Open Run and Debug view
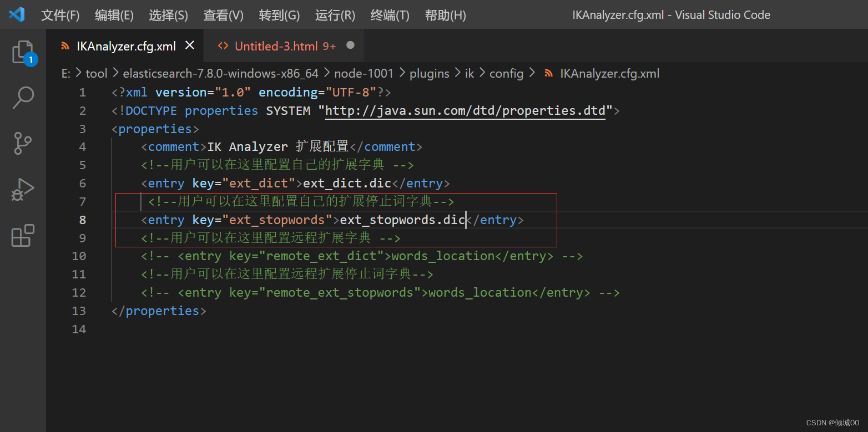This screenshot has width=868, height=432. [x=23, y=190]
